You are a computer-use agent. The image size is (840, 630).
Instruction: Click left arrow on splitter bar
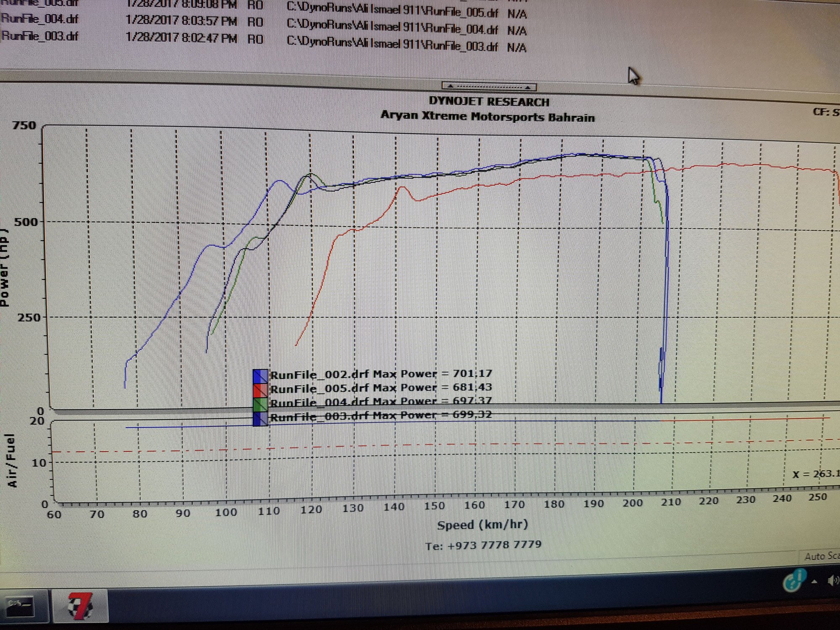450,86
